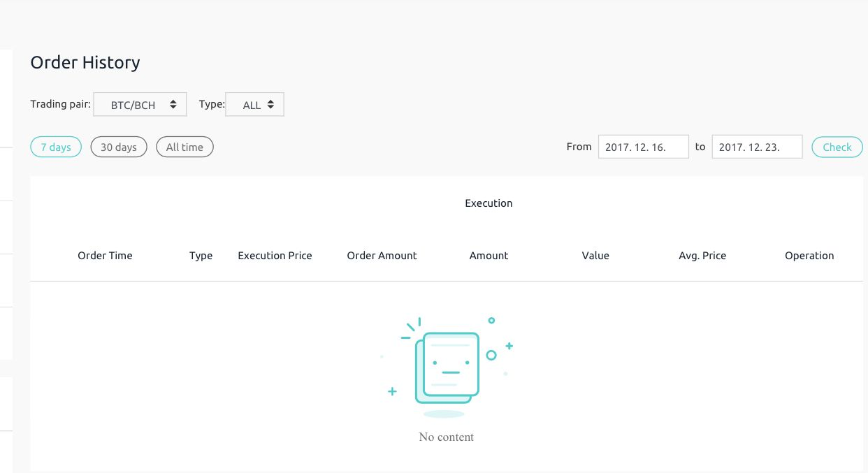Select the 30 days filter
The height and width of the screenshot is (473, 868).
click(119, 147)
